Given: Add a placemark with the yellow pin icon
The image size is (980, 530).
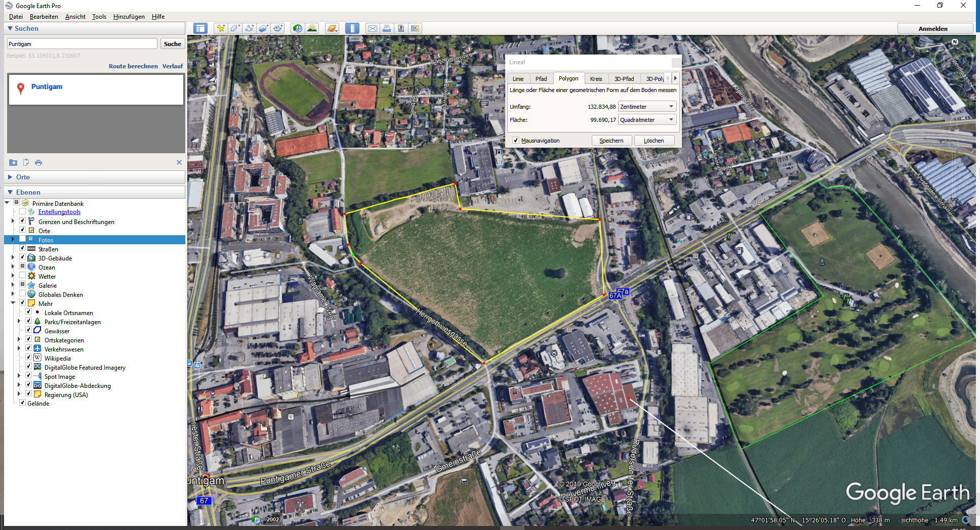Looking at the screenshot, I should [220, 28].
